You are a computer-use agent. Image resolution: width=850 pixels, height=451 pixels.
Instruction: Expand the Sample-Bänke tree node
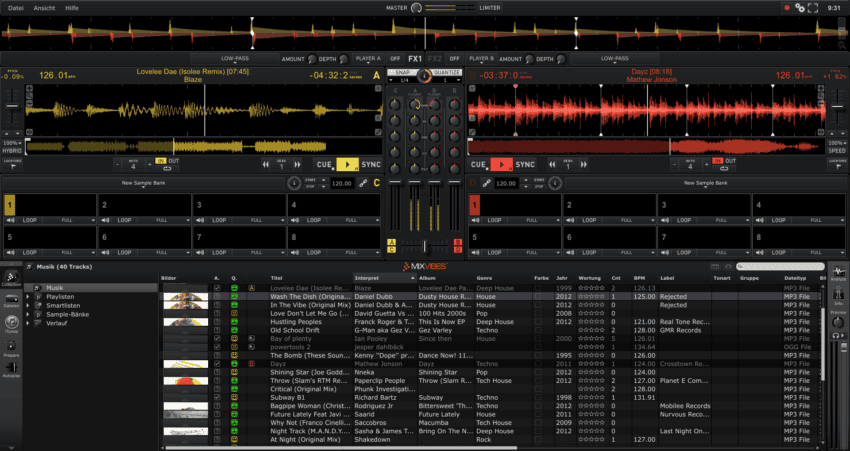[28, 314]
